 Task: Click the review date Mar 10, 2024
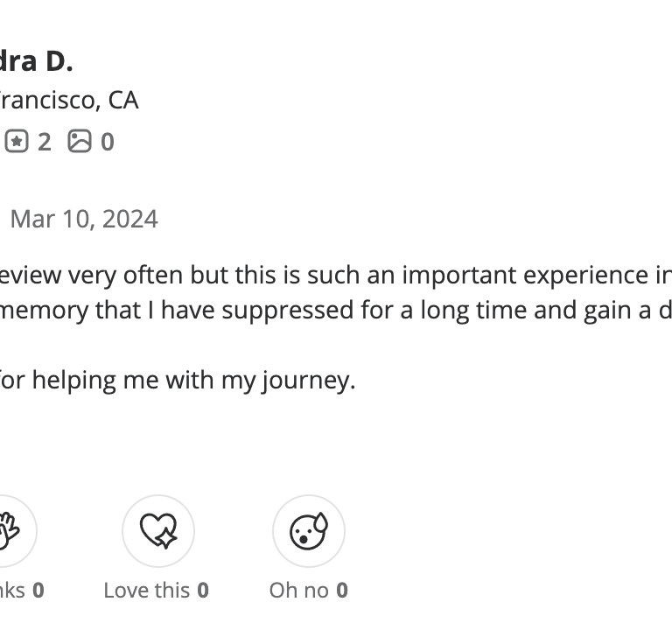[x=84, y=219]
